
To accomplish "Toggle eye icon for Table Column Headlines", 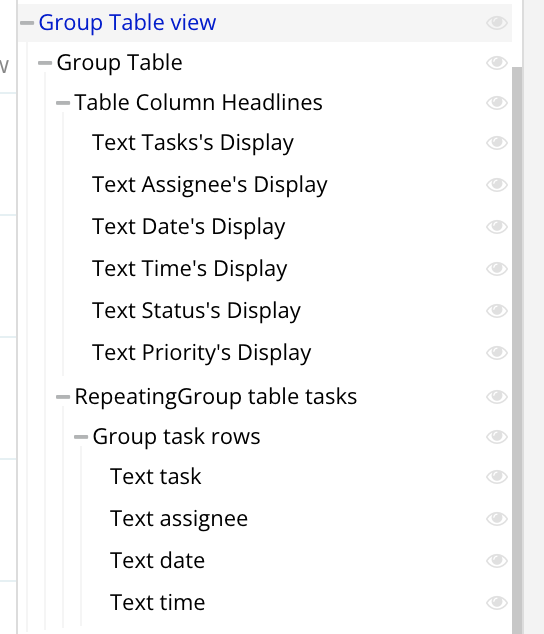I will [x=497, y=103].
